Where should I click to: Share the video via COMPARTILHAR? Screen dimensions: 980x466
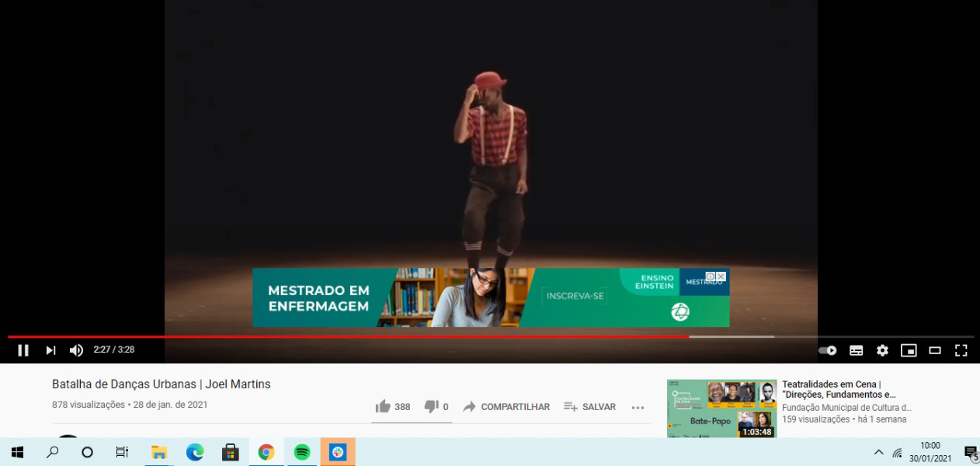click(x=506, y=406)
